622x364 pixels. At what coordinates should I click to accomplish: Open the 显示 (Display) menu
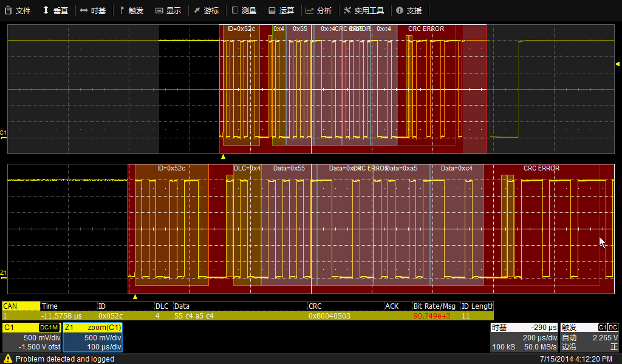click(x=169, y=11)
